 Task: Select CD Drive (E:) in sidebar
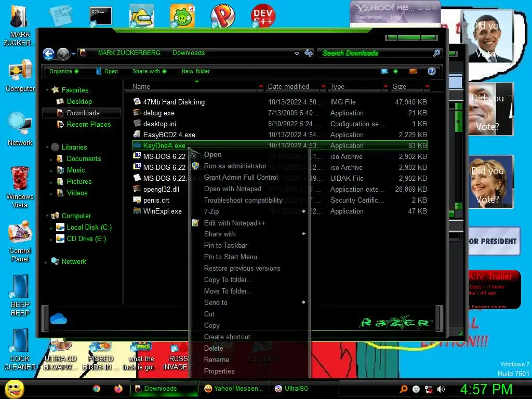click(87, 239)
